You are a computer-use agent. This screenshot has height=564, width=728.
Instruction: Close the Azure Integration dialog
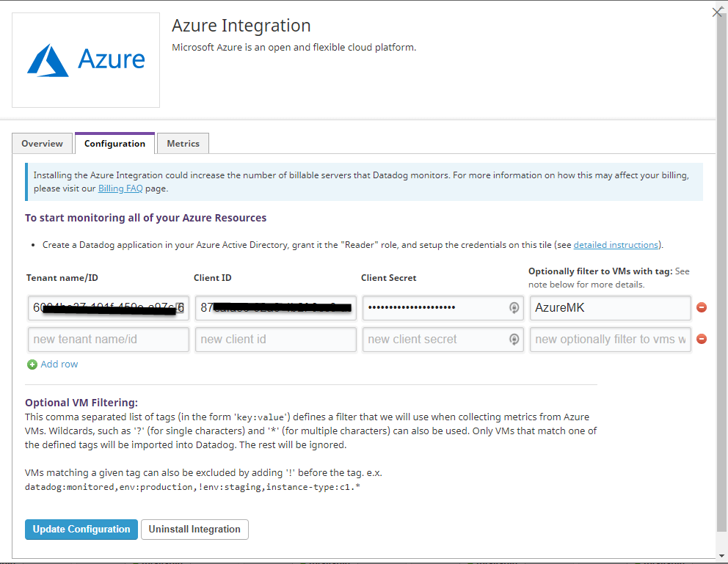[x=717, y=12]
